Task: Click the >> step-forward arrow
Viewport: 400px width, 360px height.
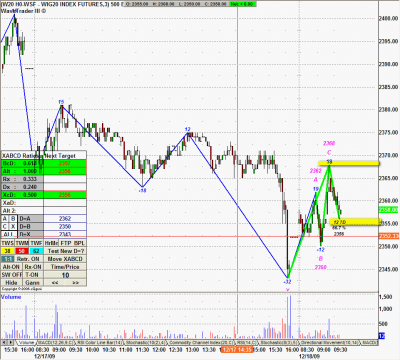Action: click(x=76, y=282)
